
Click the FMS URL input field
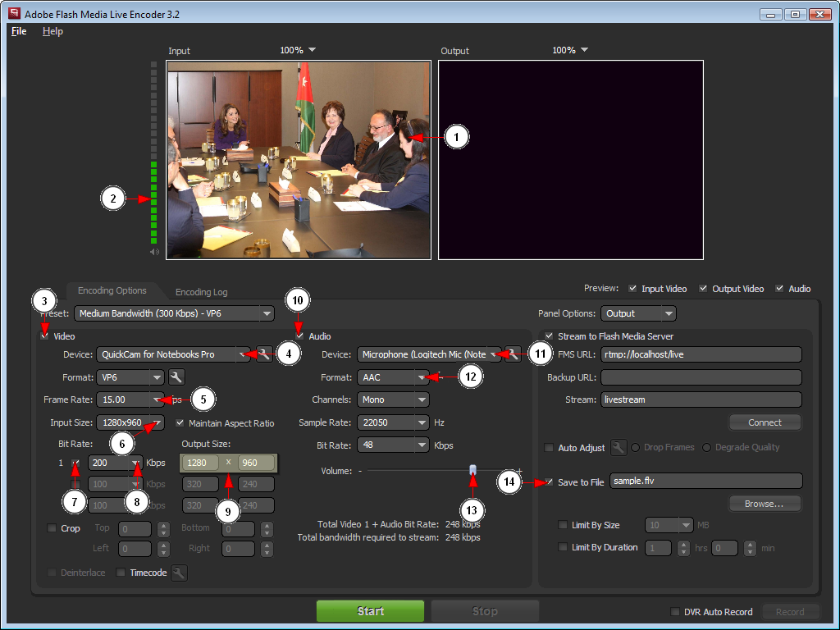tap(700, 354)
